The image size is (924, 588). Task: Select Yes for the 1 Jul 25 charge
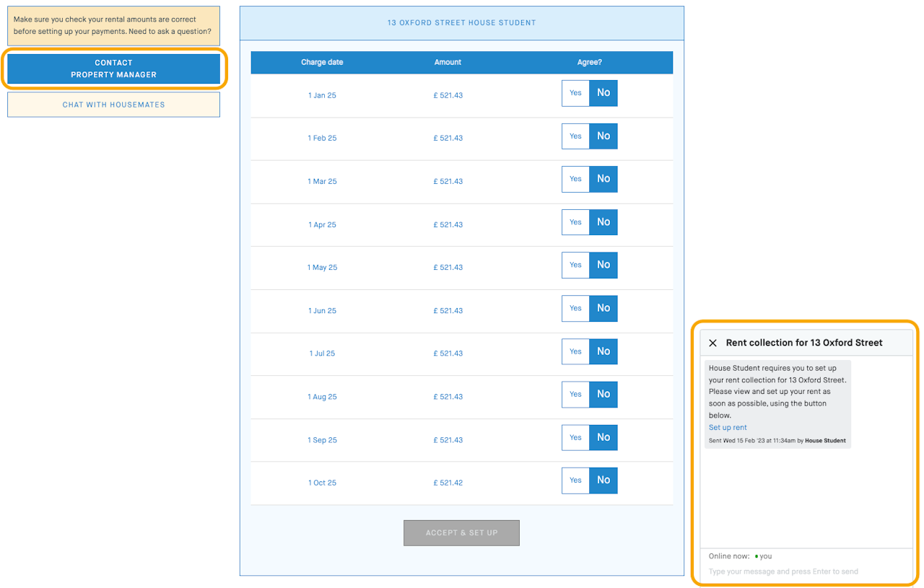[575, 351]
